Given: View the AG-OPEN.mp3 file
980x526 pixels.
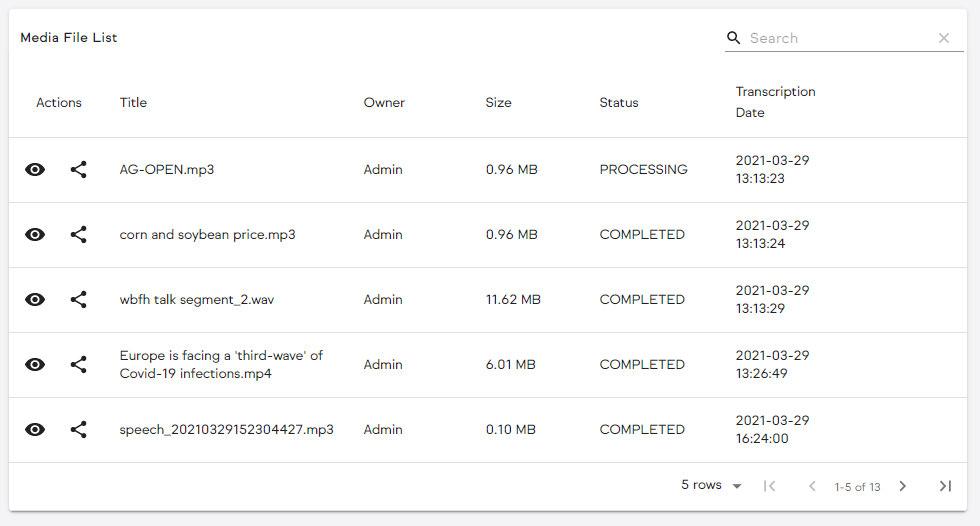Looking at the screenshot, I should click(35, 169).
